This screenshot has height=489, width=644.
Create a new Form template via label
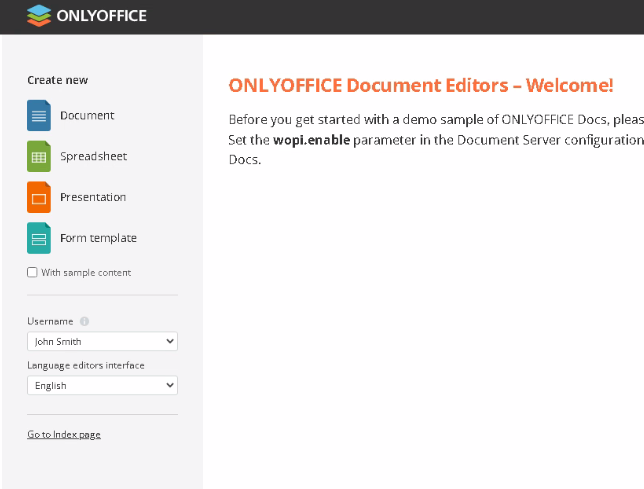(x=98, y=238)
